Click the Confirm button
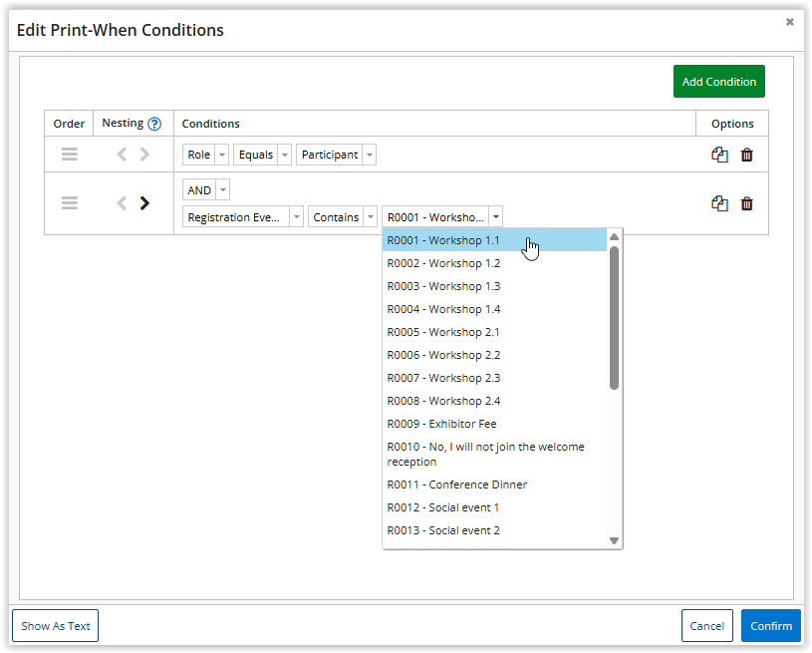 coord(771,626)
